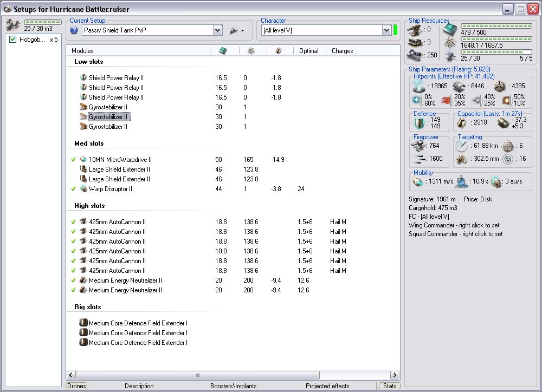Click the horizontal scrollbar thumb
Screen dimensions: 542x392
[198, 375]
